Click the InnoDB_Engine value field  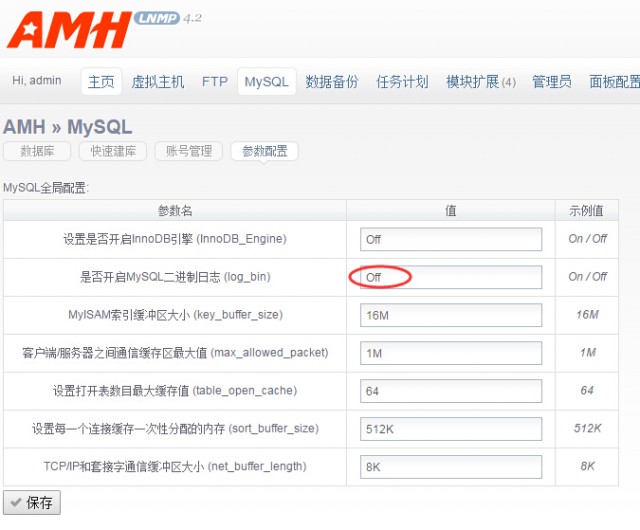451,239
